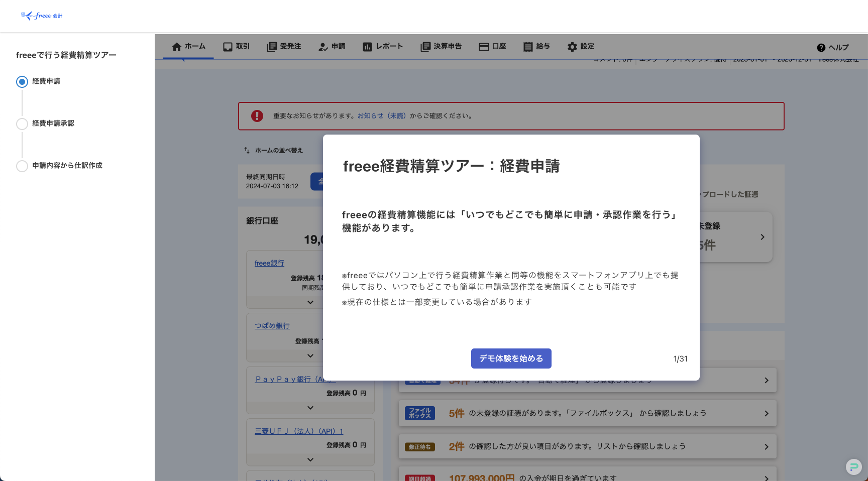Viewport: 868px width, 481px height.
Task: Click the ヘルプ question mark icon
Action: click(x=821, y=48)
